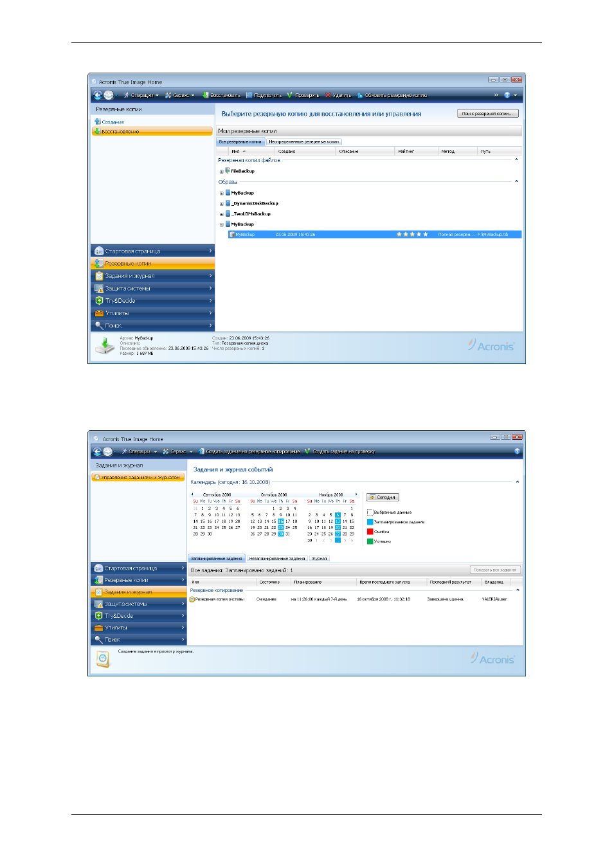
Task: Expand the _TwoLDMsBackup tree node
Action: point(221,214)
